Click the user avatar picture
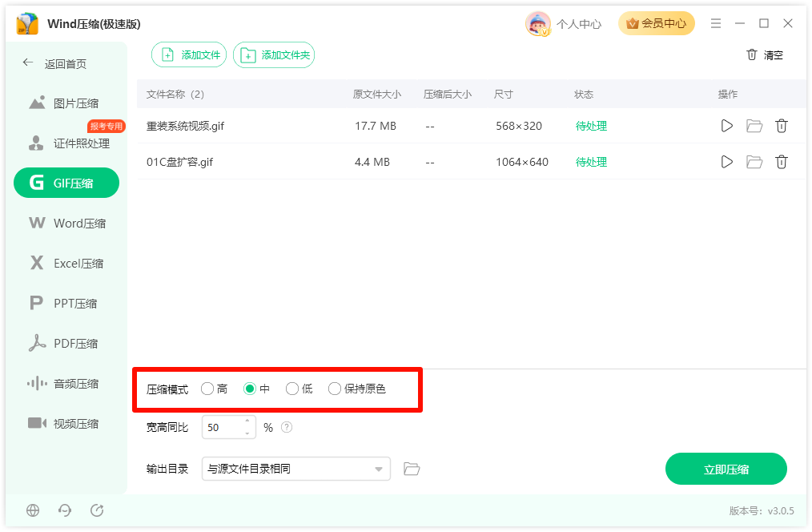Screen dimensions: 812x532 (537, 24)
